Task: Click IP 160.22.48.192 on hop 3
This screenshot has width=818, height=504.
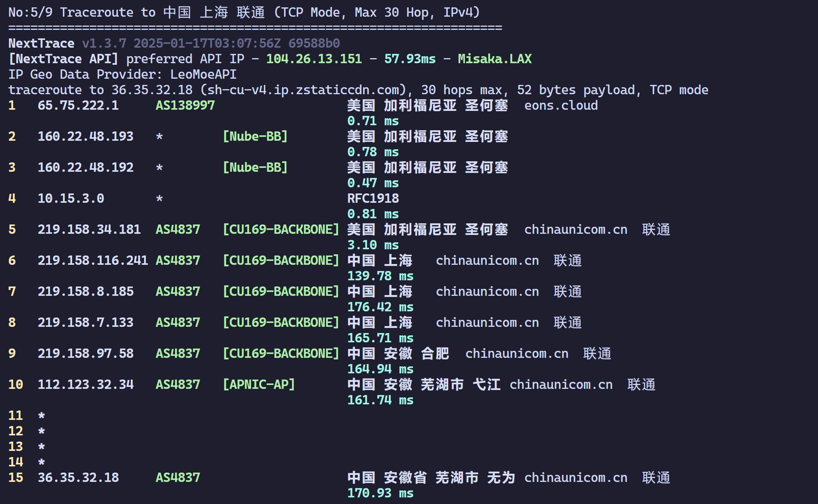Action: click(85, 167)
